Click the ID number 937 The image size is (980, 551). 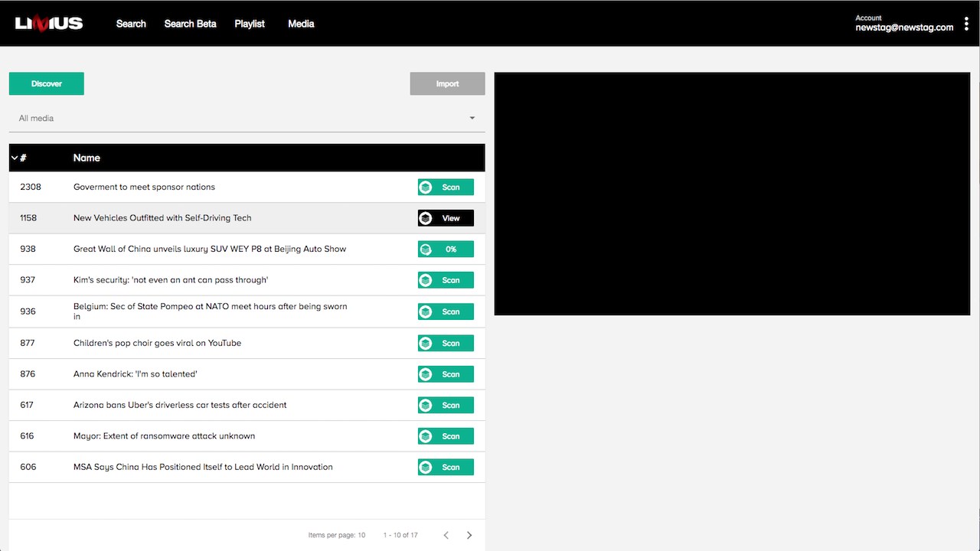[28, 280]
